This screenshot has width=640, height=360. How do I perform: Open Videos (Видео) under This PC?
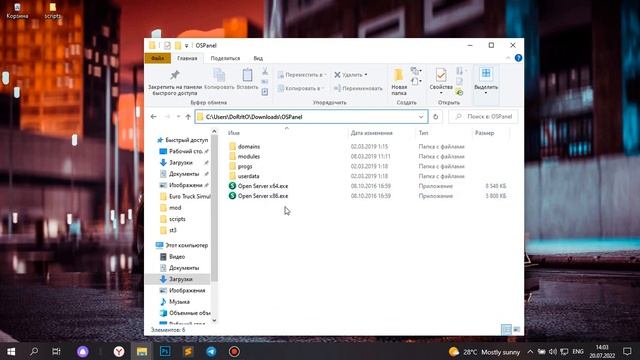[176, 257]
